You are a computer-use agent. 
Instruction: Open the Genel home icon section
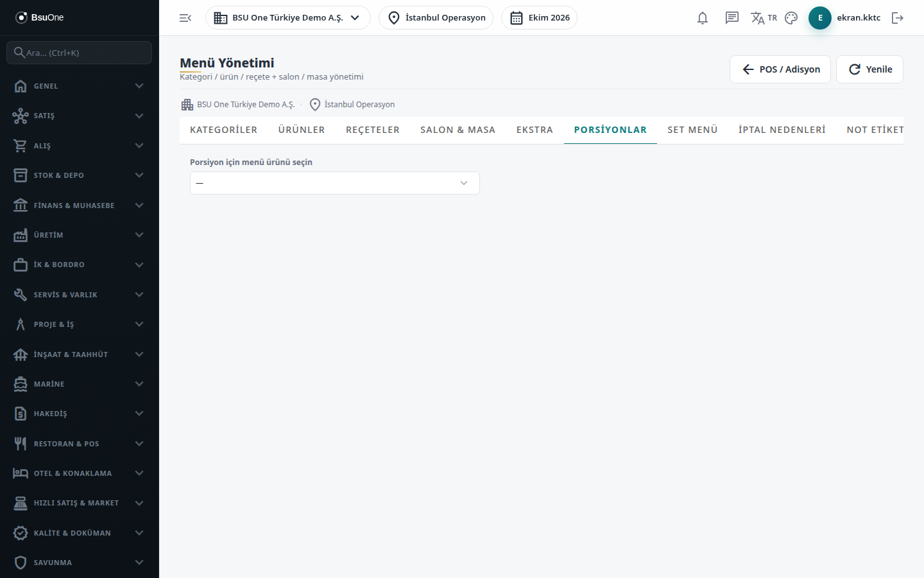(x=21, y=86)
